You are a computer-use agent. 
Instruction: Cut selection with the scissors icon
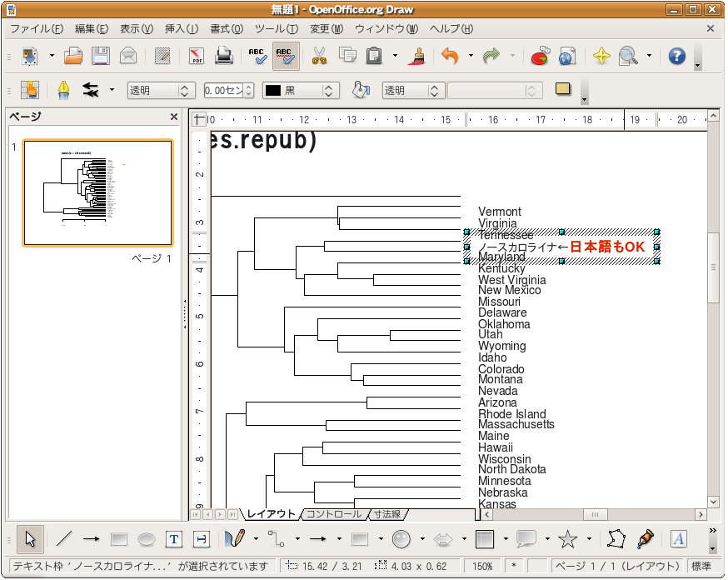point(320,57)
